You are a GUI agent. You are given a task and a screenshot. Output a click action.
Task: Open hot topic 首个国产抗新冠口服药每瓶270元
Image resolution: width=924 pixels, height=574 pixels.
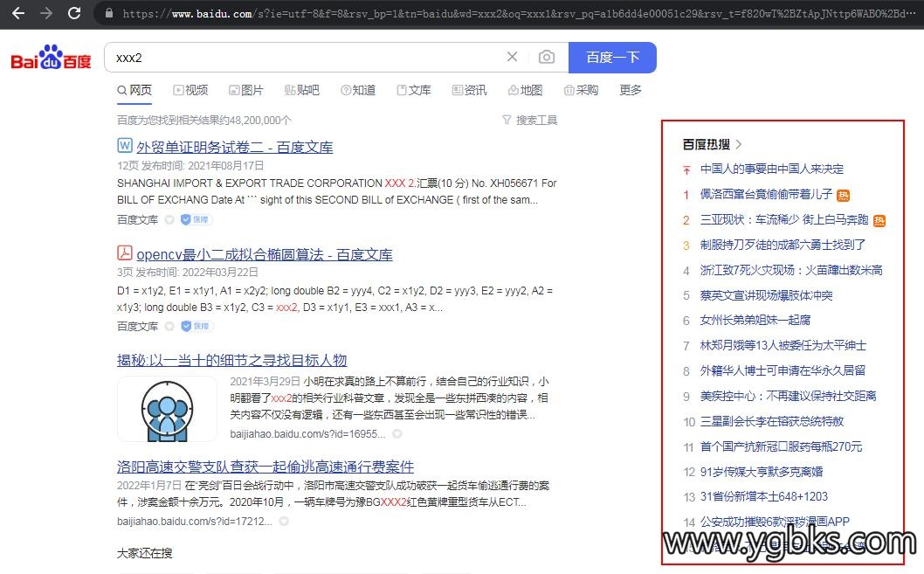(x=781, y=446)
